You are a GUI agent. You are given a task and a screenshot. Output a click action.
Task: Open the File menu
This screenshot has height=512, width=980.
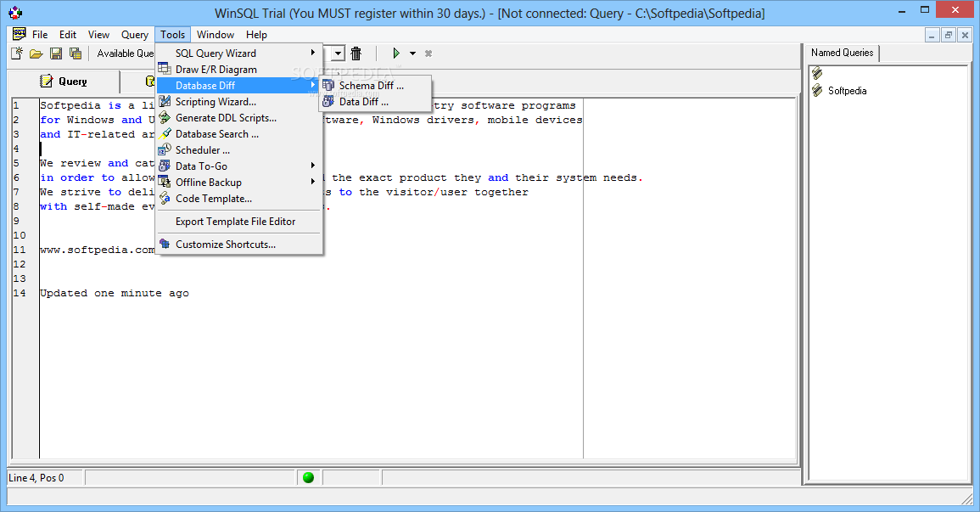coord(40,34)
